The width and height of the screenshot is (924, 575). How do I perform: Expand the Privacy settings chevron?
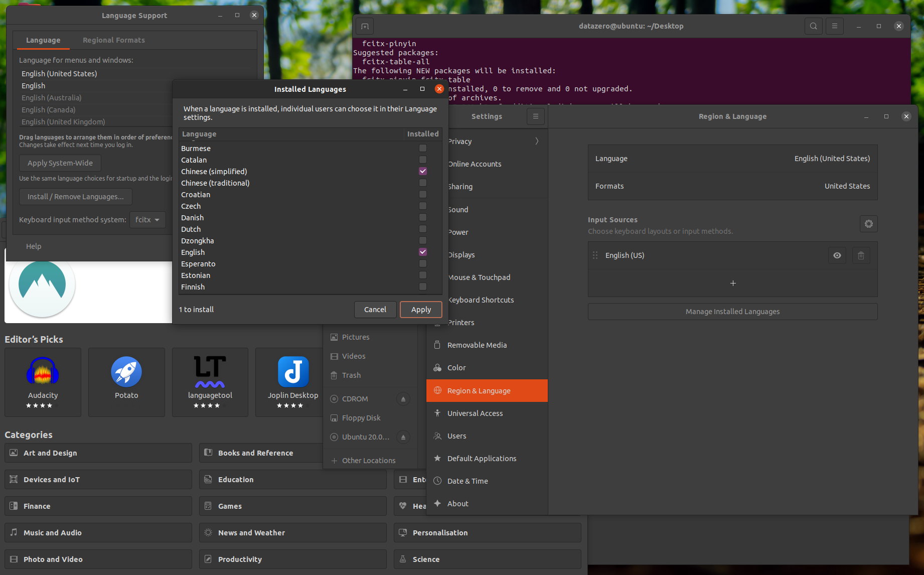[537, 141]
